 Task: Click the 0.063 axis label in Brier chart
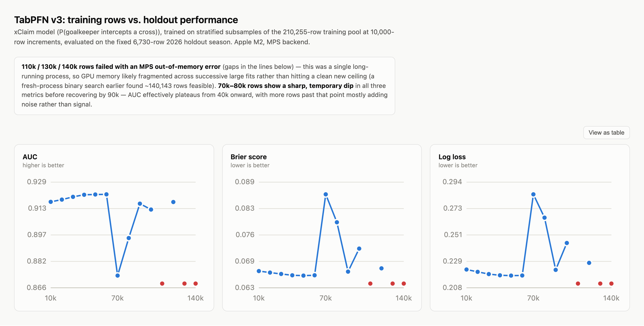[x=245, y=288]
